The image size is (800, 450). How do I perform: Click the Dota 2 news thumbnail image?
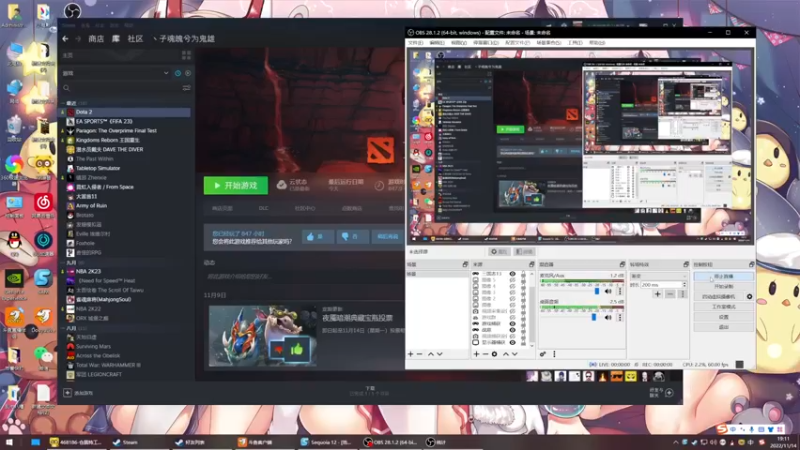click(262, 336)
